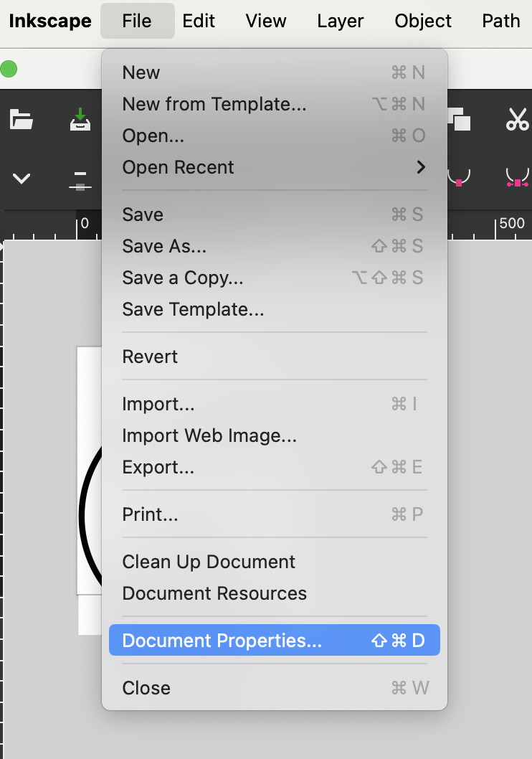This screenshot has height=759, width=532.
Task: Expand the Open Recent submenu
Action: (274, 167)
